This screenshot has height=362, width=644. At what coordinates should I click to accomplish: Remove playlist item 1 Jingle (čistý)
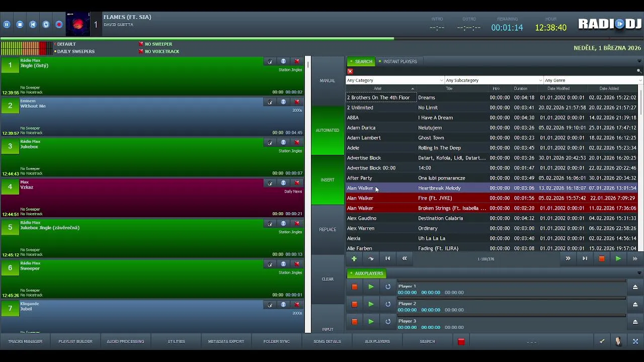click(297, 61)
